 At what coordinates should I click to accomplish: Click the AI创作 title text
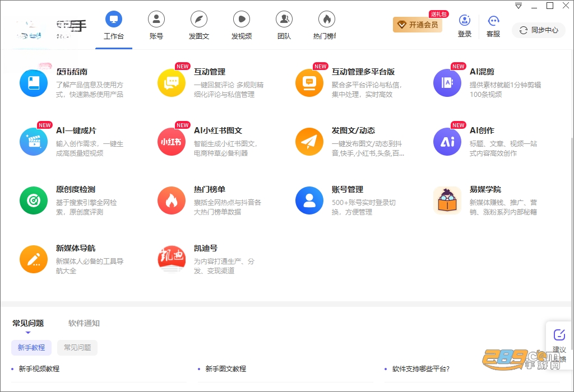coord(482,130)
